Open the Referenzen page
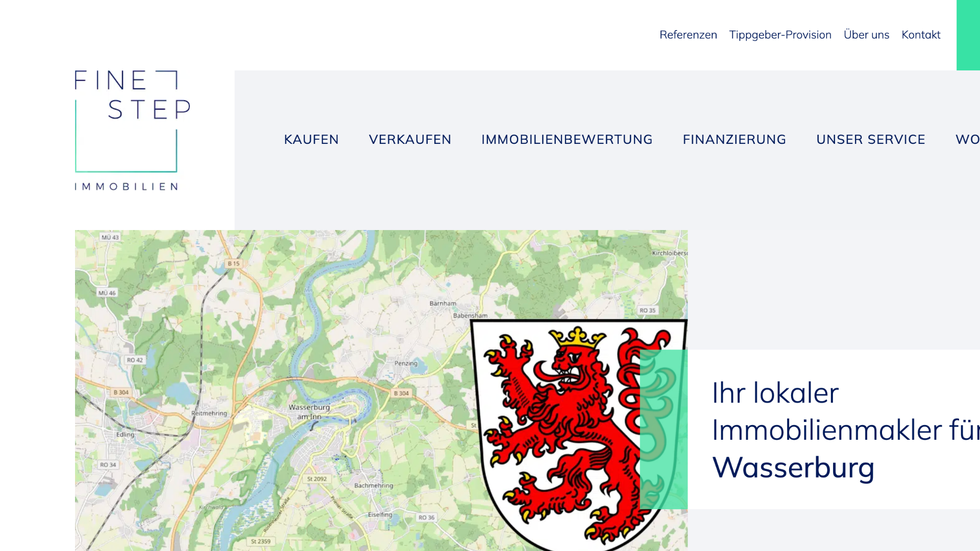The image size is (980, 551). pyautogui.click(x=689, y=35)
